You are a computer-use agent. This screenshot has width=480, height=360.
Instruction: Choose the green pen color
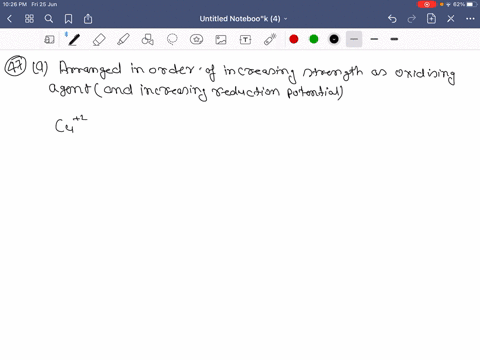314,39
